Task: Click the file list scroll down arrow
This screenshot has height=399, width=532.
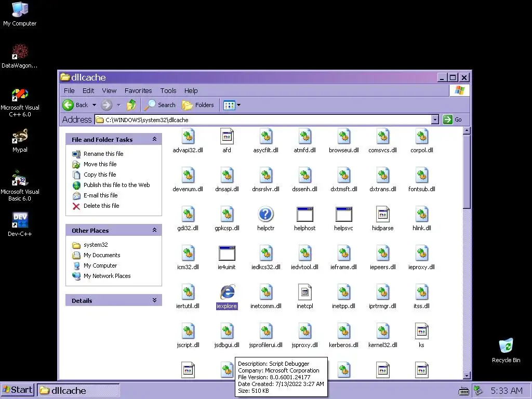Action: (467, 375)
